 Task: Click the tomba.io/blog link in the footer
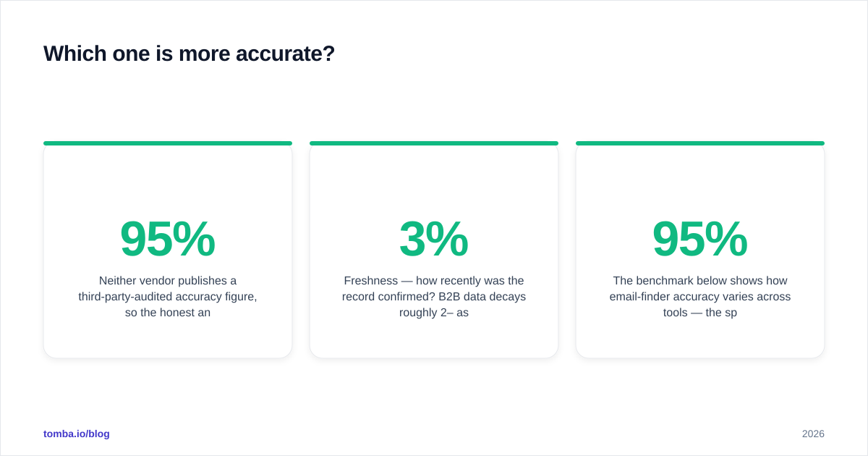pos(77,434)
